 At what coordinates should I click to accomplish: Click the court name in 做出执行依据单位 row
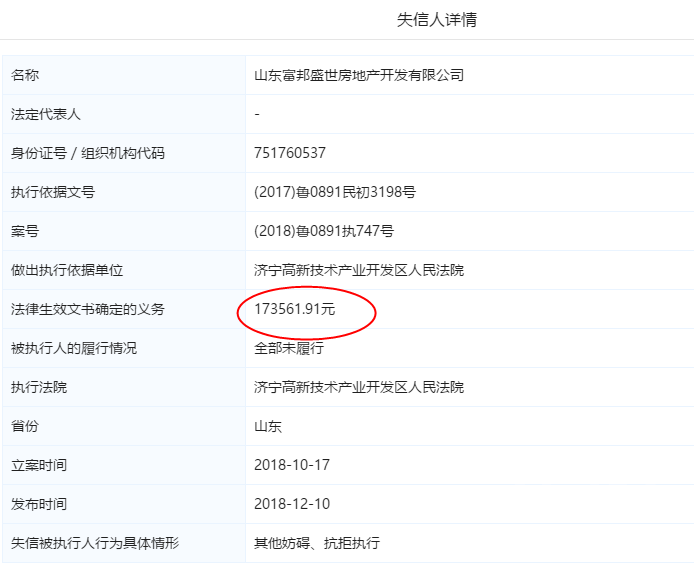click(x=359, y=270)
